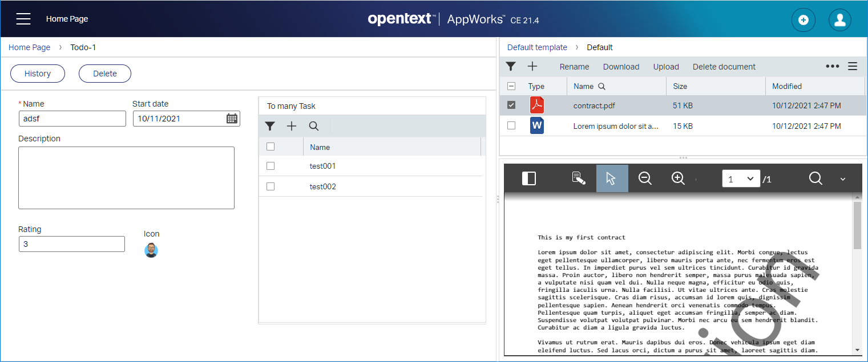Tick the test001 task checkbox

click(x=271, y=166)
